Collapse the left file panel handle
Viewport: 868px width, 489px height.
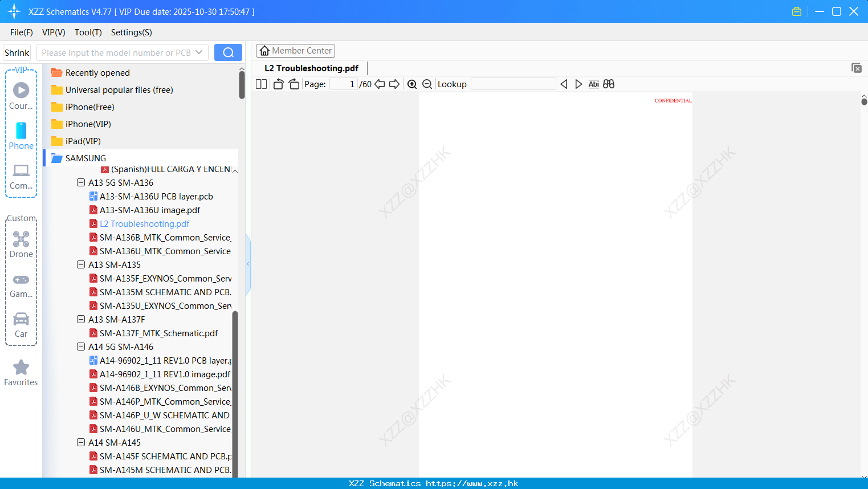click(248, 264)
